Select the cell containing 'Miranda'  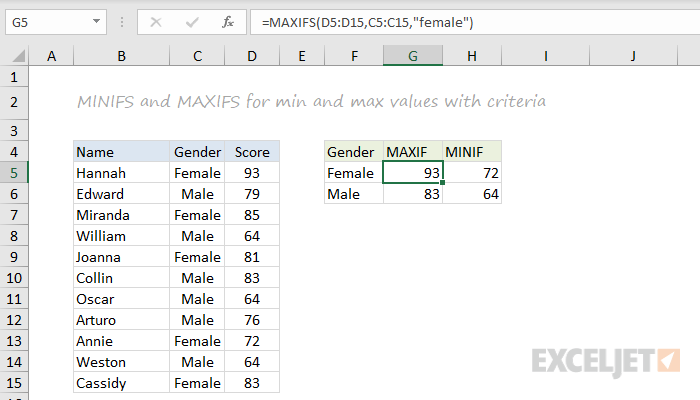(x=121, y=215)
